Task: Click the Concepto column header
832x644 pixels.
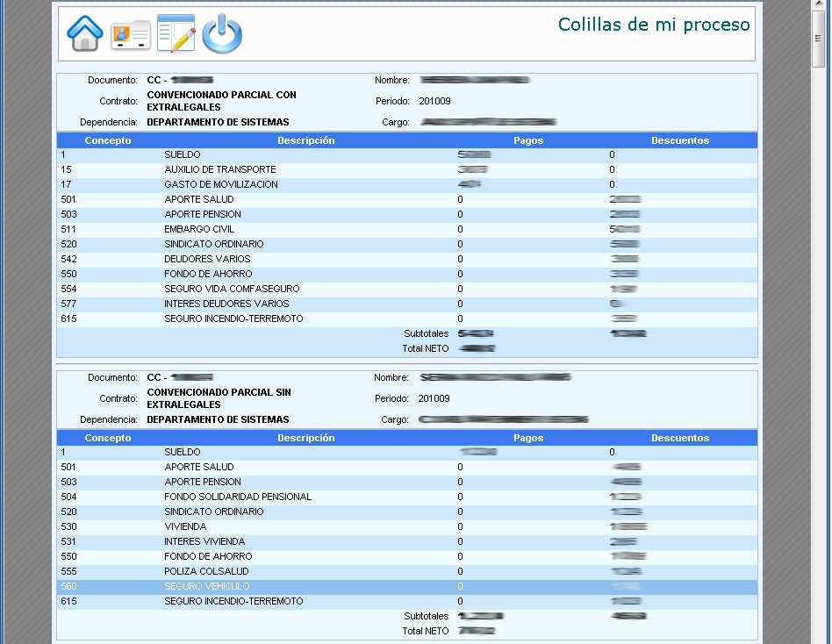Action: point(107,140)
